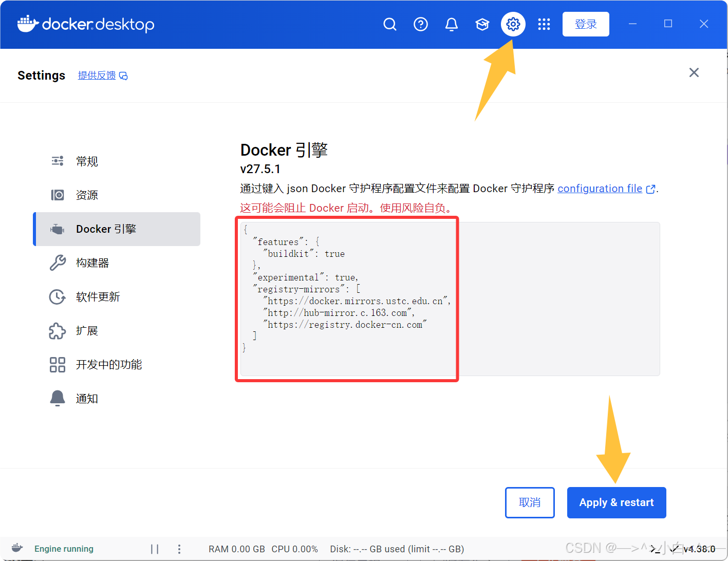Viewport: 728px width, 561px height.
Task: Click the 取消 button
Action: pyautogui.click(x=530, y=502)
